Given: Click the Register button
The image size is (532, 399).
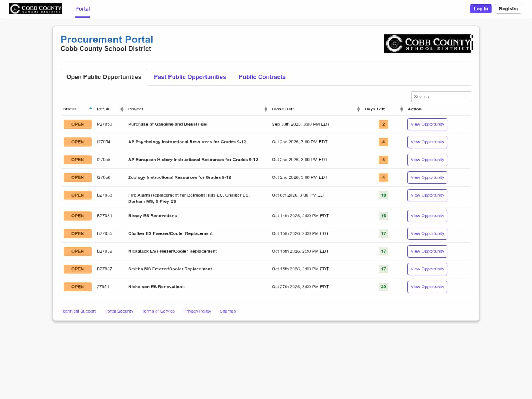Looking at the screenshot, I should [x=508, y=9].
